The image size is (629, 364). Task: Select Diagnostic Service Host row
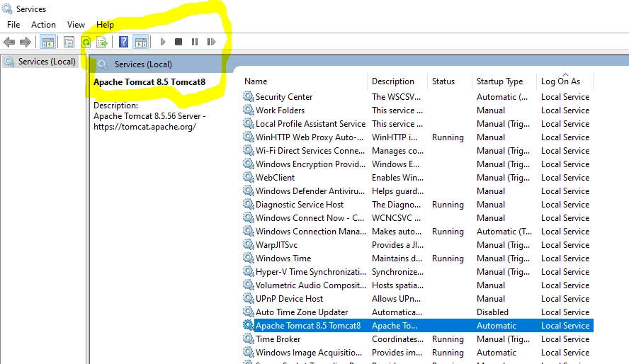418,205
